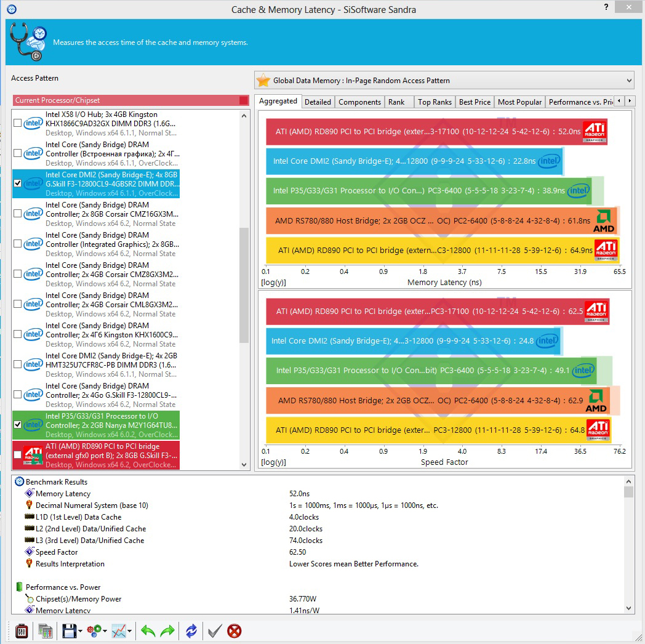The height and width of the screenshot is (644, 645).
Task: Click ATI Radeon logo on 52.0ns bar
Action: (x=595, y=132)
